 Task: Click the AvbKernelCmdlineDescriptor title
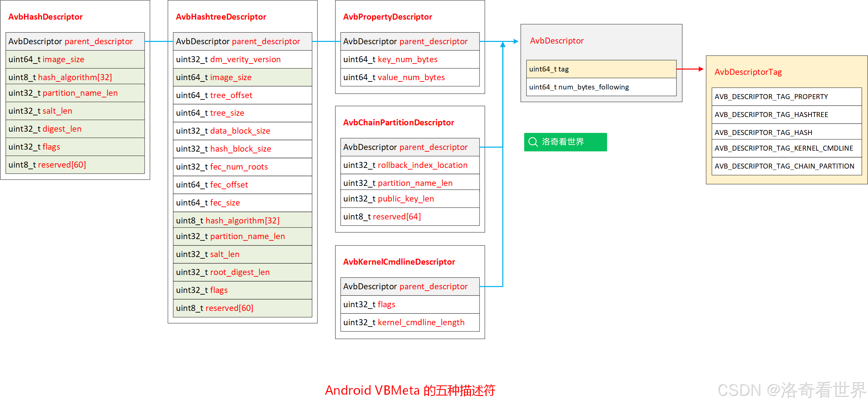[399, 261]
